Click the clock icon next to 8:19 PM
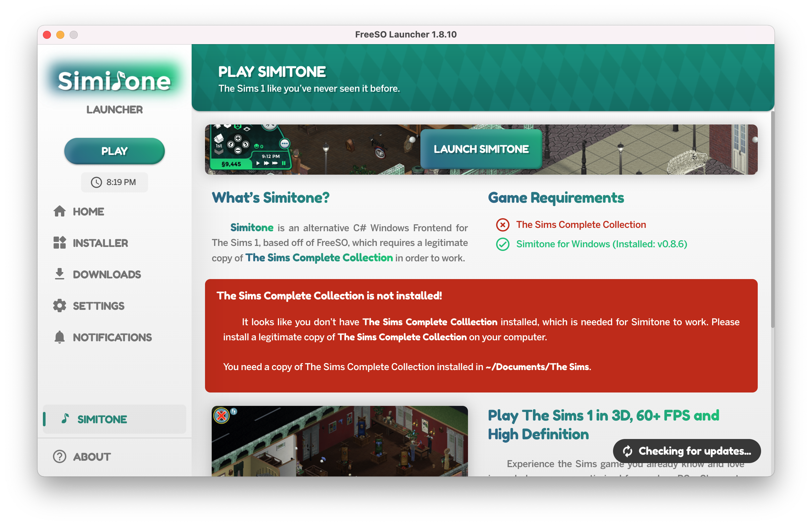This screenshot has height=526, width=812. 96,182
